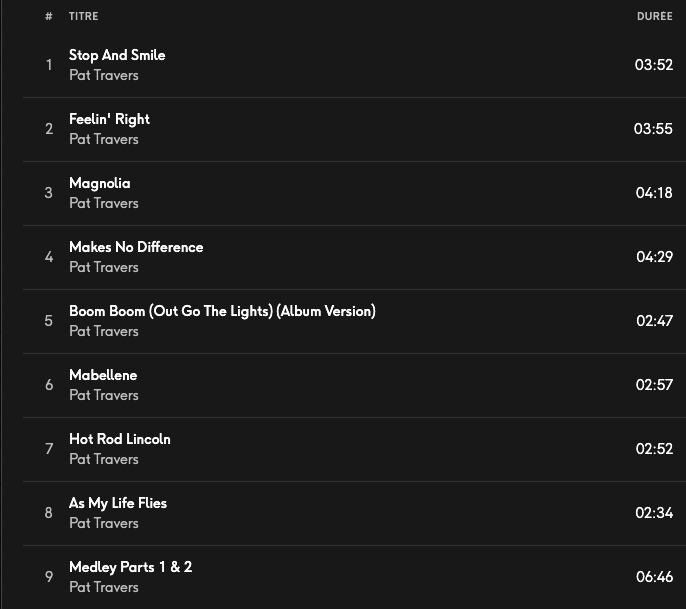Click track number 5 in the list
The height and width of the screenshot is (609, 686).
(48, 321)
